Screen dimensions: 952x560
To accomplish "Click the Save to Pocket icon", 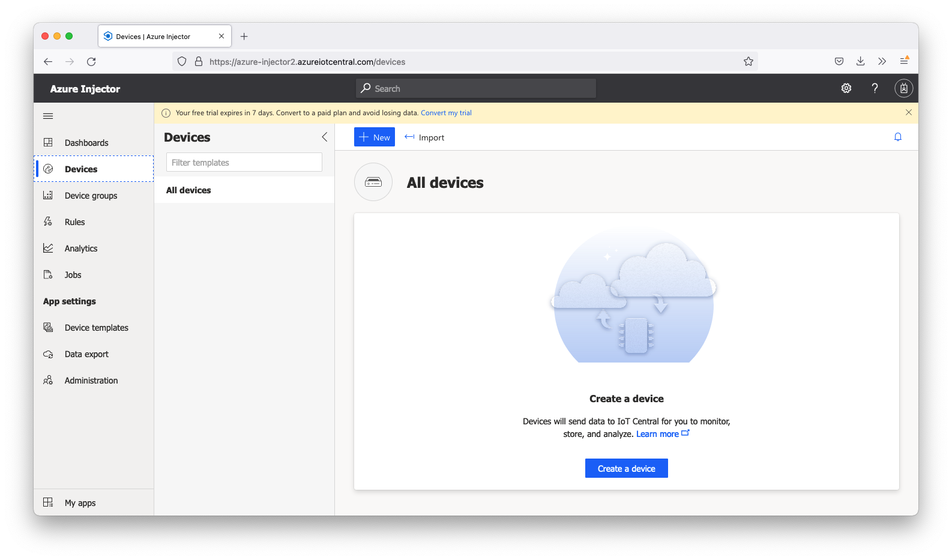I will point(839,61).
